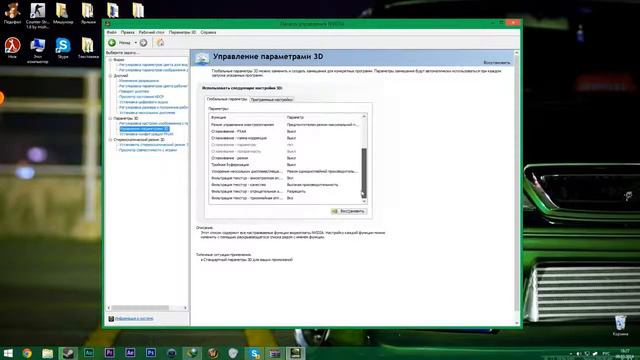Click the settings list scroll-down arrow
Image resolution: width=640 pixels, height=360 pixels.
364,201
